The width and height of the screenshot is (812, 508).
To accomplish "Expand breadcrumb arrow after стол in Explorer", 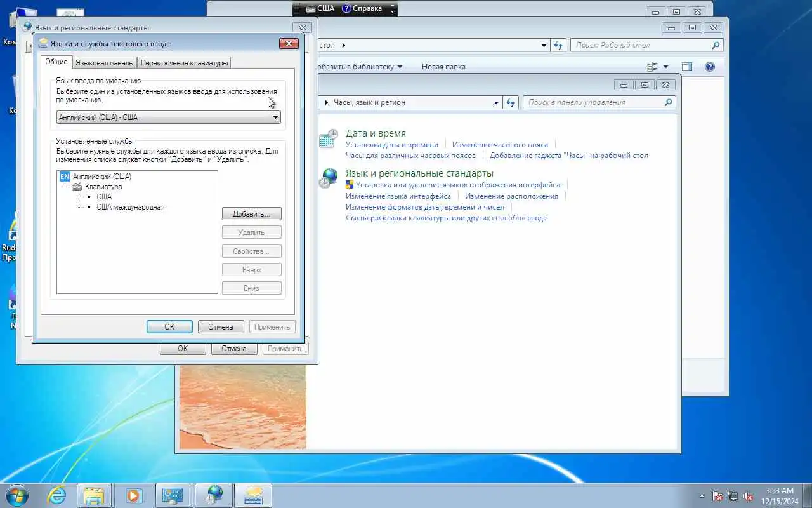I will (343, 45).
